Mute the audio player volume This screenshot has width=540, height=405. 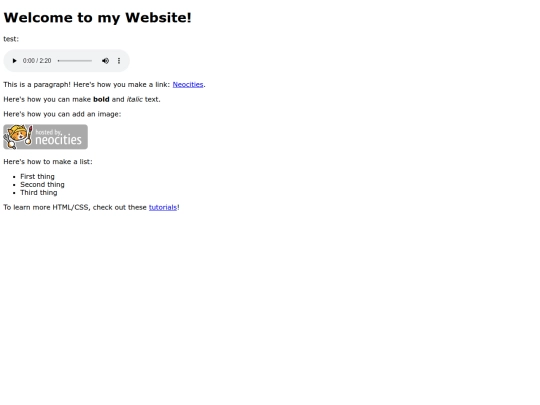[x=105, y=61]
